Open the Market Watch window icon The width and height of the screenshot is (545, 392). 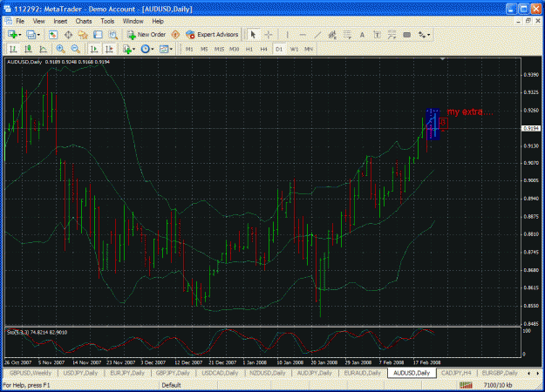53,34
